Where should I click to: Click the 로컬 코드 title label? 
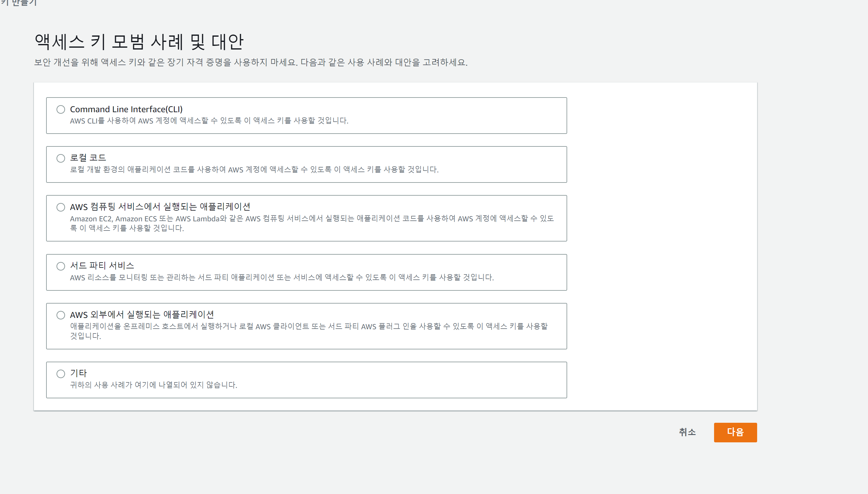(x=88, y=158)
